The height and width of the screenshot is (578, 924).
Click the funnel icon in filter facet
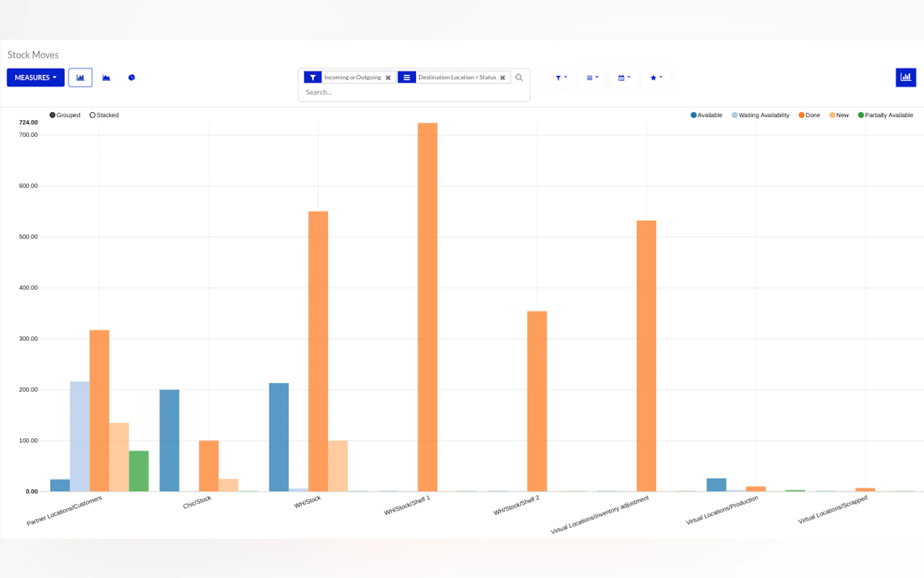coord(312,78)
